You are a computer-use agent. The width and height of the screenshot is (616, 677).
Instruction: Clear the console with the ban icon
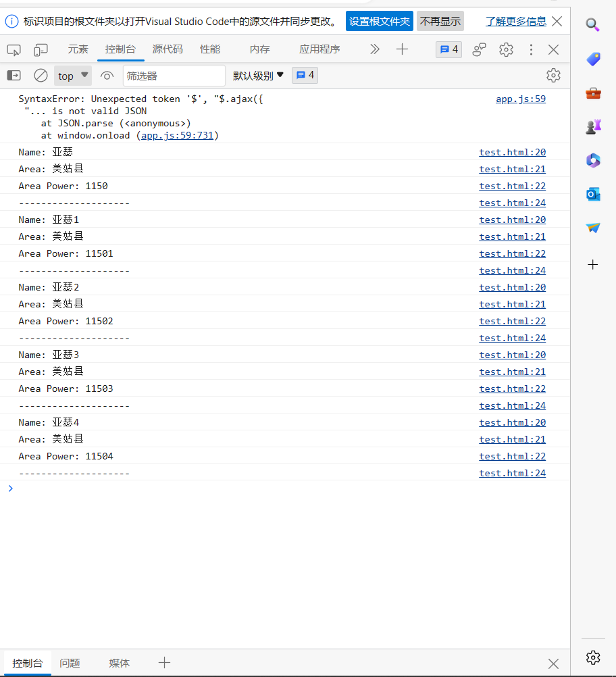[x=41, y=76]
